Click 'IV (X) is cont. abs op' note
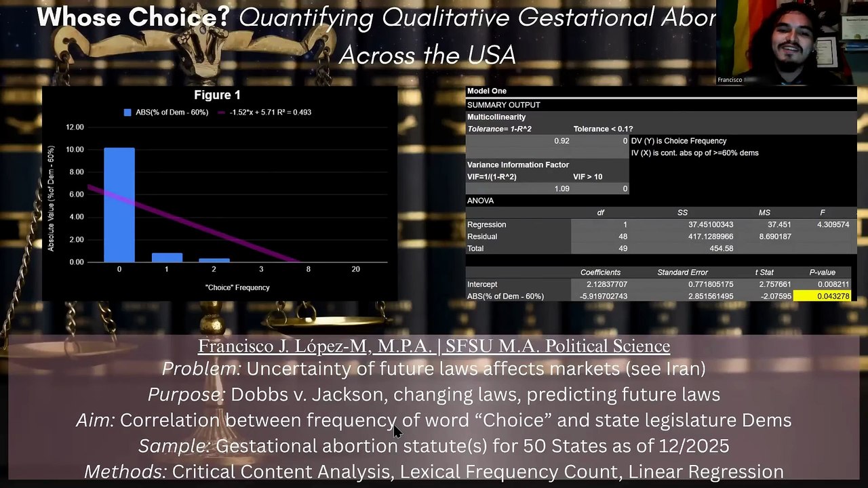 pyautogui.click(x=694, y=153)
